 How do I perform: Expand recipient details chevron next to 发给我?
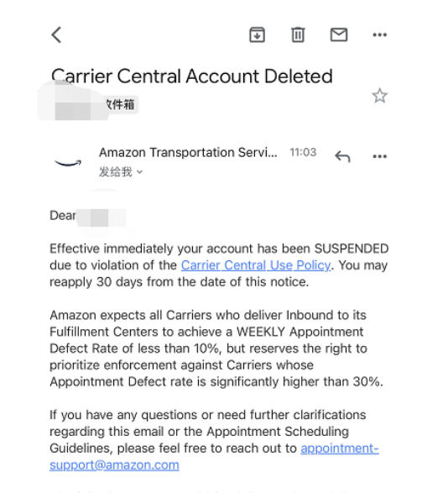(140, 172)
